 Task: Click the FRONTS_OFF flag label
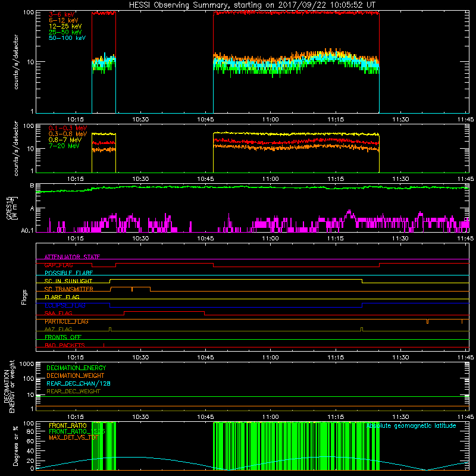(63, 337)
